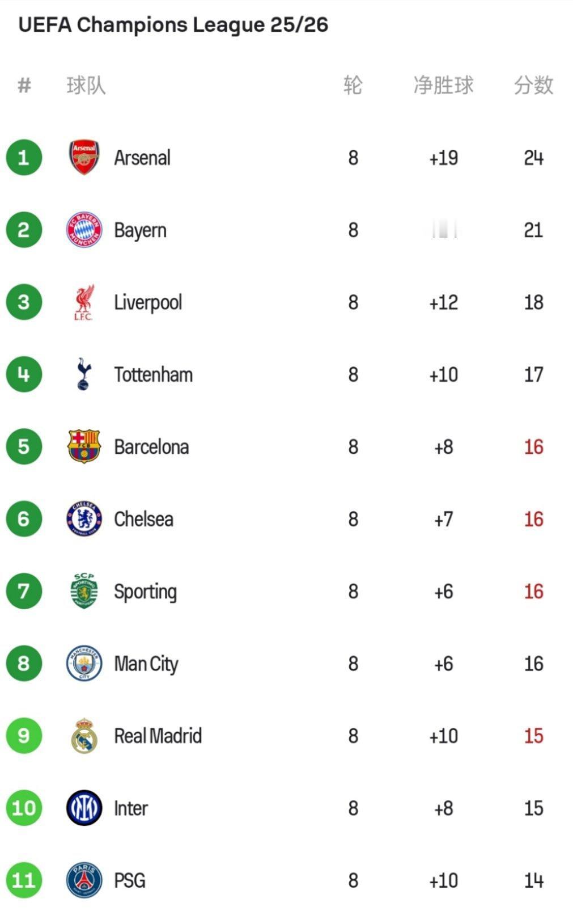This screenshot has width=573, height=924.
Task: Open the Barcelona club crest
Action: pyautogui.click(x=84, y=447)
